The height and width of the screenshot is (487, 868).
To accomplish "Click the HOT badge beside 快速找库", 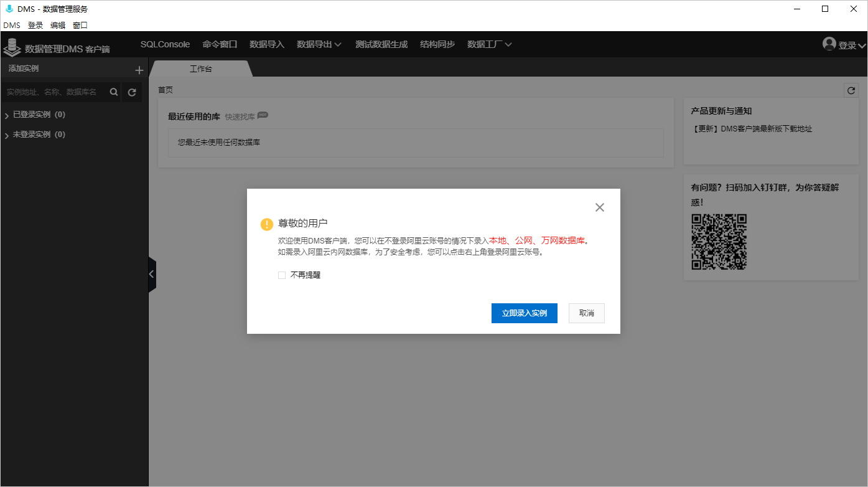I will pyautogui.click(x=263, y=115).
